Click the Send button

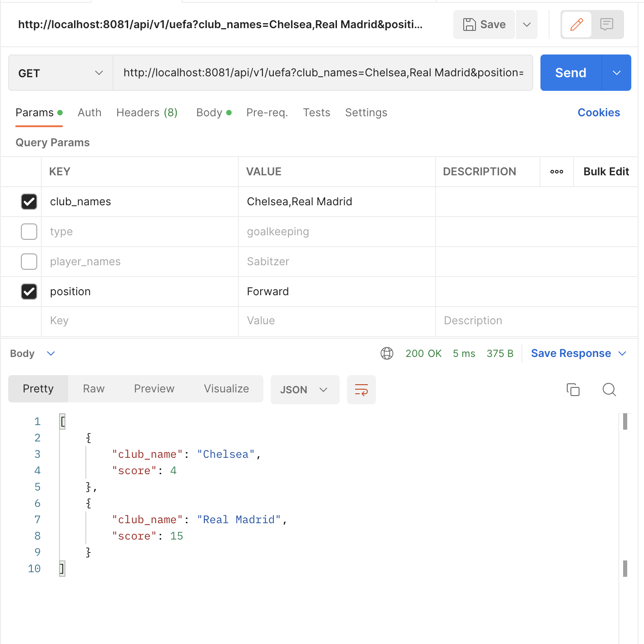coord(570,73)
